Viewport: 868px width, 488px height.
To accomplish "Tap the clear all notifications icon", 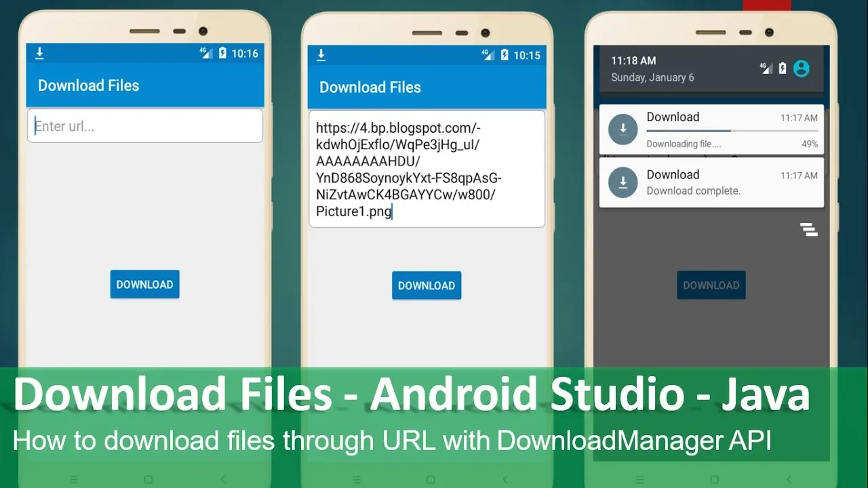I will [x=808, y=229].
